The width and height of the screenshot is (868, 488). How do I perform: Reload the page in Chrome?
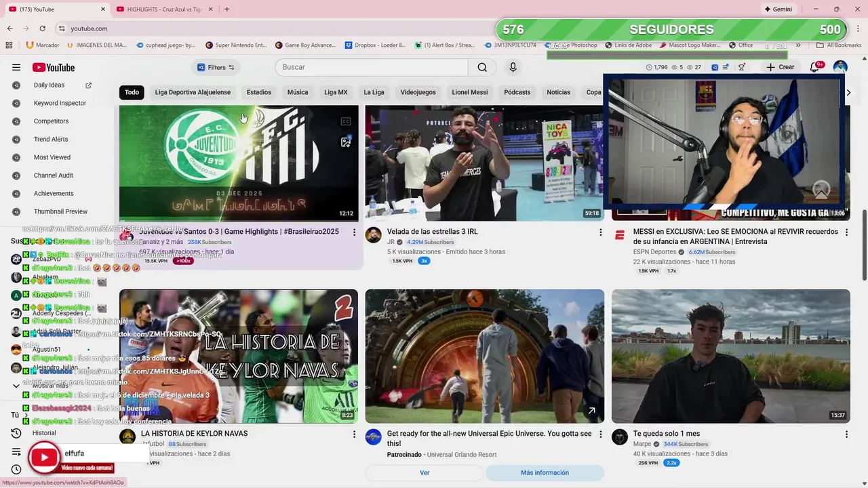click(x=42, y=28)
